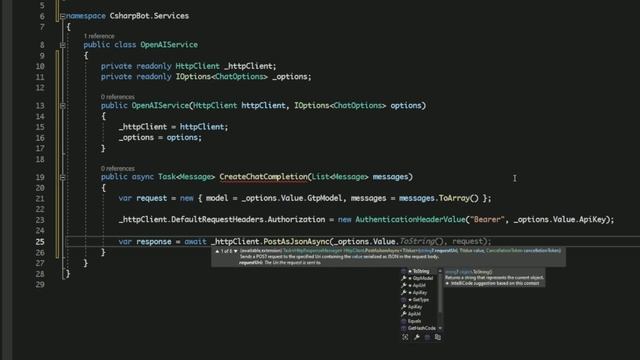This screenshot has height=360, width=640.
Task: Click '_options' field declaration on line 11
Action: tap(291, 76)
